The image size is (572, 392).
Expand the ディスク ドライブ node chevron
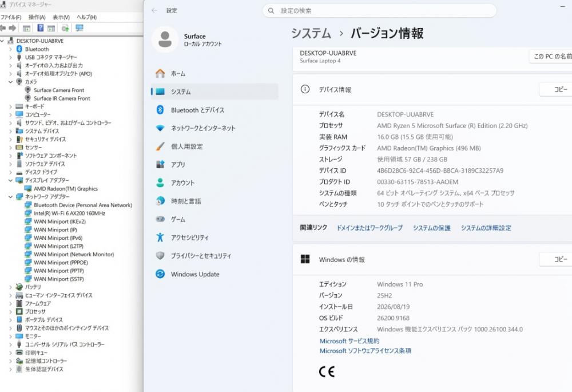(10, 172)
